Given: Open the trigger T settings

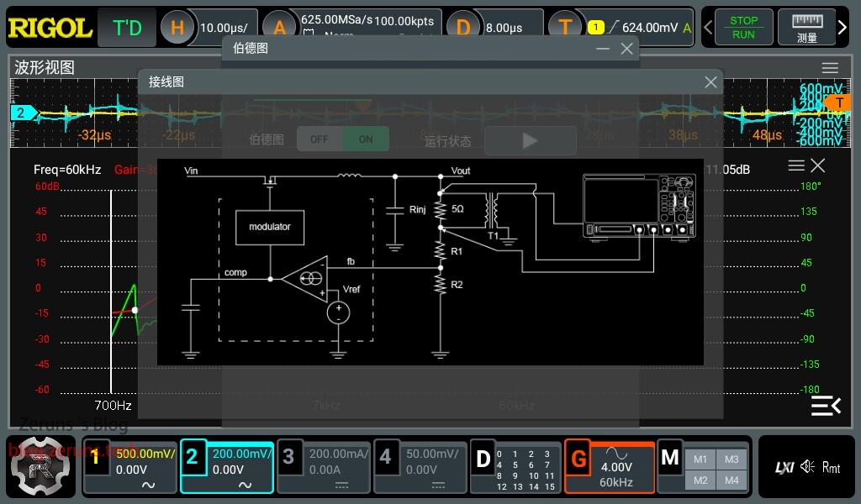Looking at the screenshot, I should (x=565, y=28).
